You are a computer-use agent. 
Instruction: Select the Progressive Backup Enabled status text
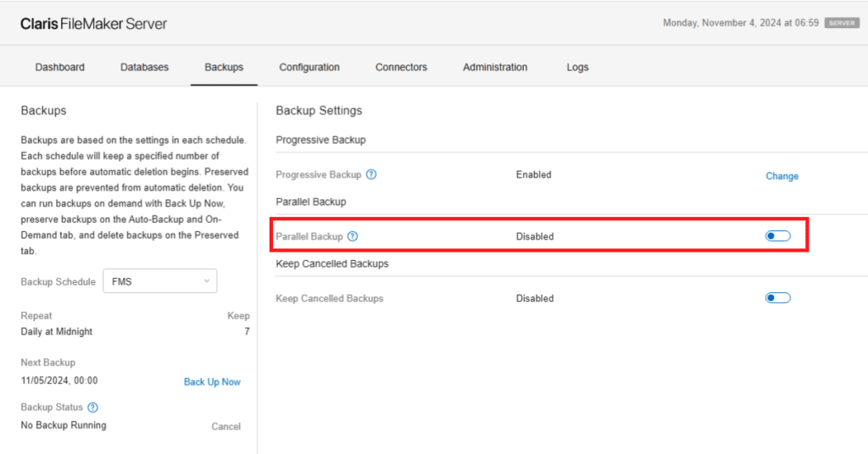(534, 174)
